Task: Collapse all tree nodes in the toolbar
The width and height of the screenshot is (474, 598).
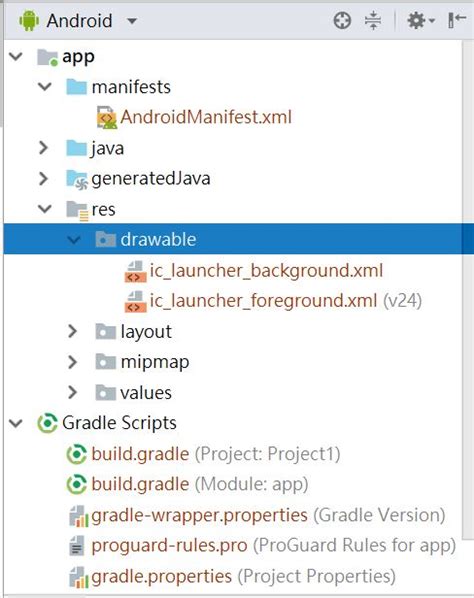Action: pyautogui.click(x=373, y=21)
